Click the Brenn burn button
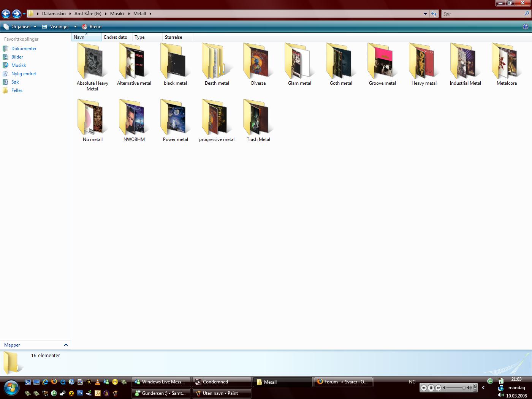The image size is (532, 399). (92, 27)
